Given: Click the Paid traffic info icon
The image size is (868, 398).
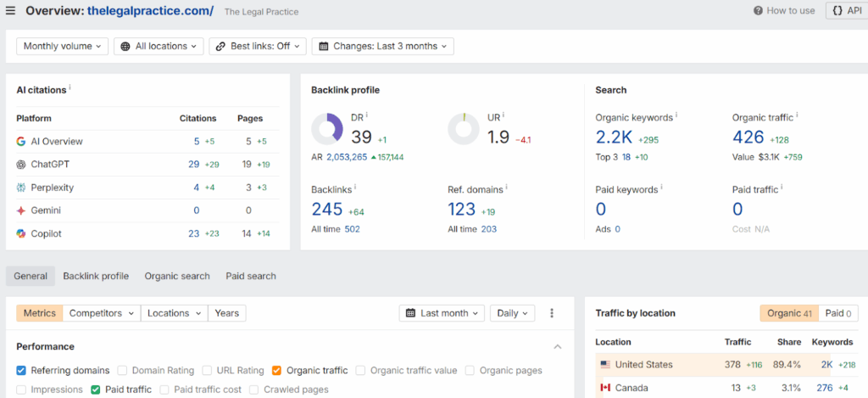Looking at the screenshot, I should [x=781, y=188].
